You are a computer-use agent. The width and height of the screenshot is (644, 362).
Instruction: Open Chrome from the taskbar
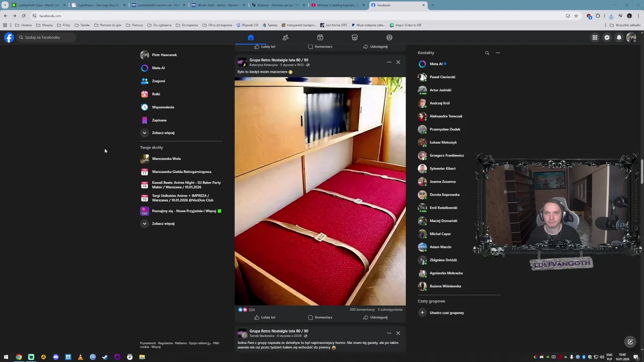(x=19, y=357)
